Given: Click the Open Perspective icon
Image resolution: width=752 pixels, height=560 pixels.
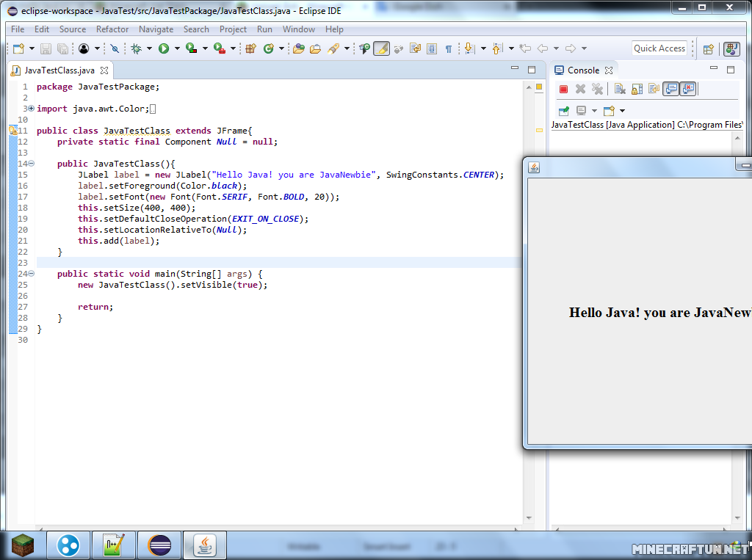Looking at the screenshot, I should 708,48.
